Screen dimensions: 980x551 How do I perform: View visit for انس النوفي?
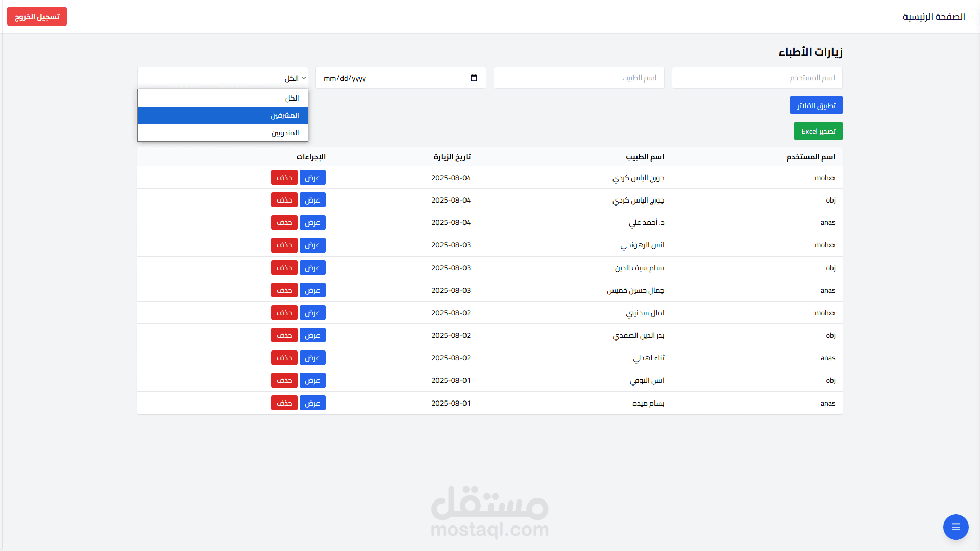[312, 380]
